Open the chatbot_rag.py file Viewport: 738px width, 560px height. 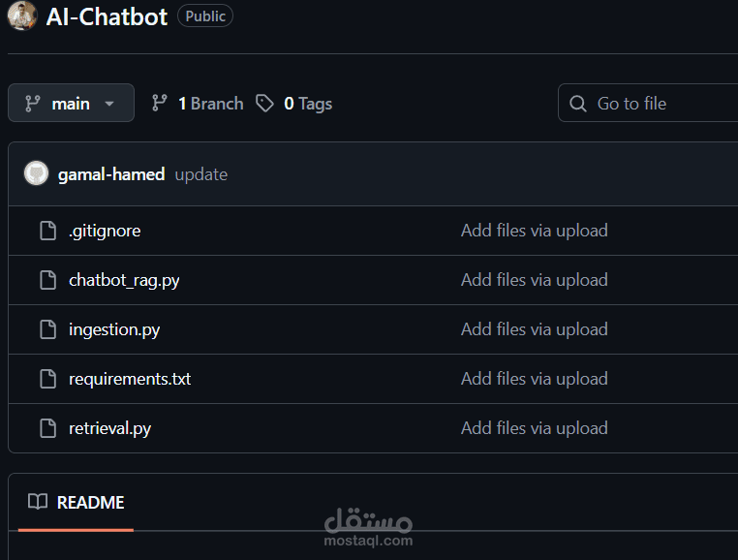[x=124, y=280]
